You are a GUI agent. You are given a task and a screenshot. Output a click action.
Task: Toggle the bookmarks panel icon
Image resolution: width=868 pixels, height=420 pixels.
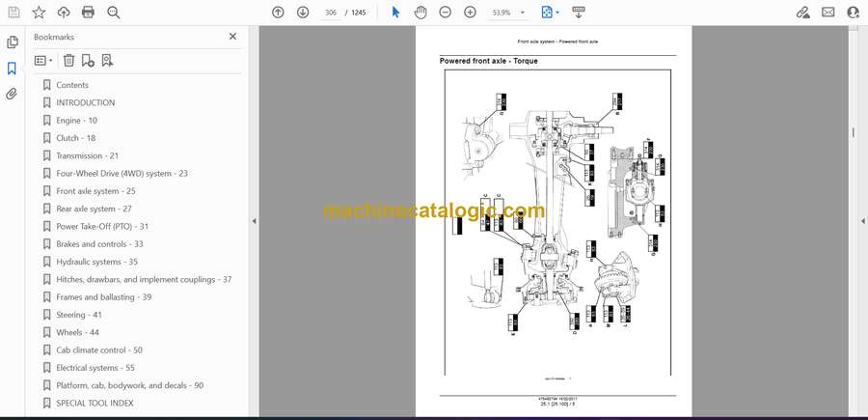click(x=12, y=69)
